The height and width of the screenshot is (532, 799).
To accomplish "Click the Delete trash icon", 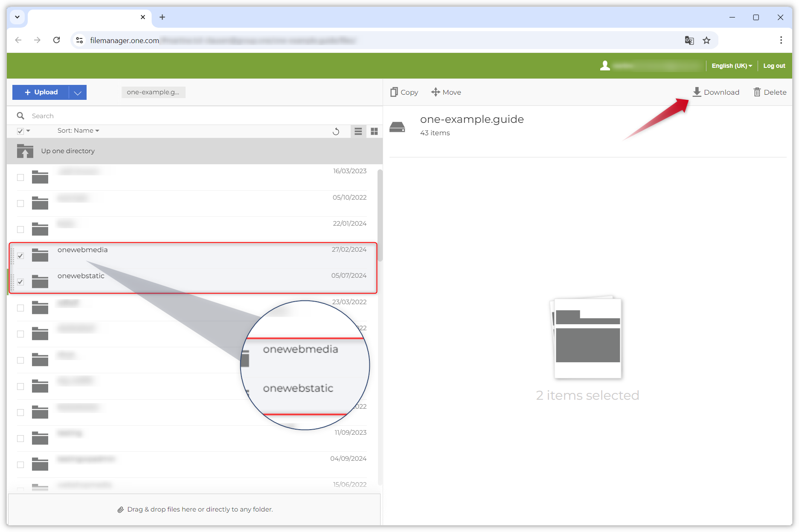I will pos(757,92).
